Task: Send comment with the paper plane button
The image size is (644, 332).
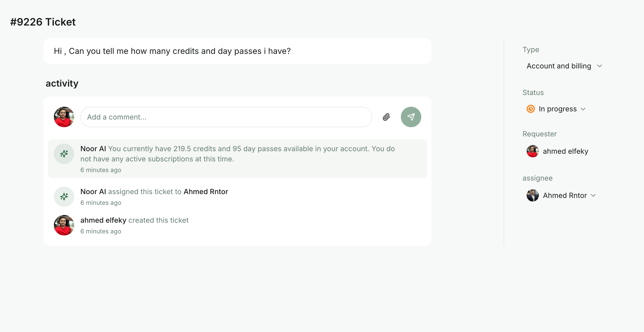Action: (x=411, y=117)
